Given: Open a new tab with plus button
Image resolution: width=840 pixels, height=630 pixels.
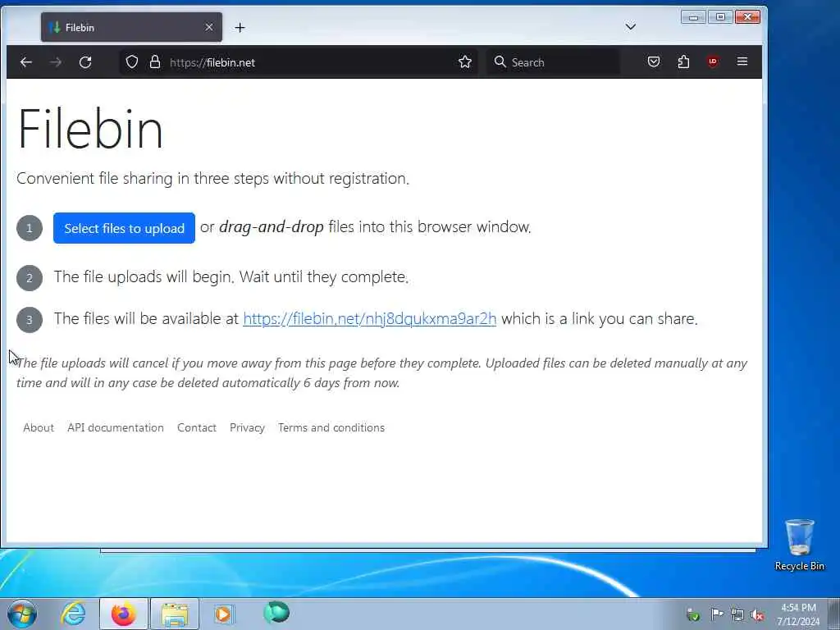Looking at the screenshot, I should click(x=240, y=27).
